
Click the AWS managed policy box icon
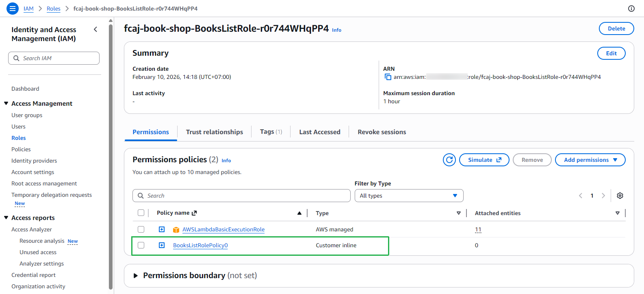click(x=176, y=230)
